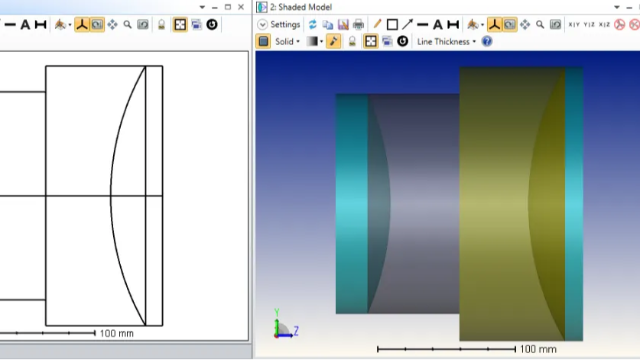This screenshot has width=640, height=360.
Task: Click the clone window icon in left layout window
Action: coord(196,24)
